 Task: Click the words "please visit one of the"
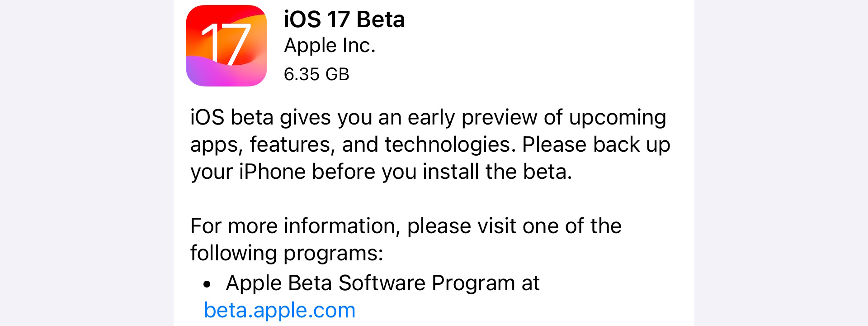tap(514, 225)
